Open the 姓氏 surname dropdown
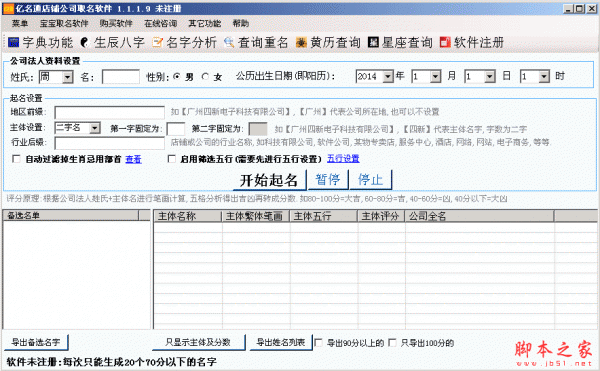600x371 pixels. click(68, 77)
